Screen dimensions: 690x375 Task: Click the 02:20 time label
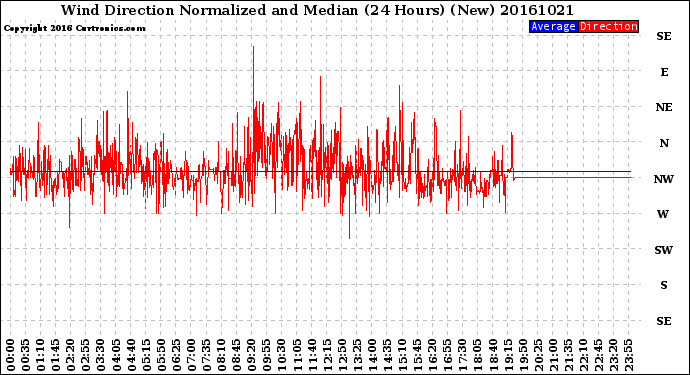(71, 355)
